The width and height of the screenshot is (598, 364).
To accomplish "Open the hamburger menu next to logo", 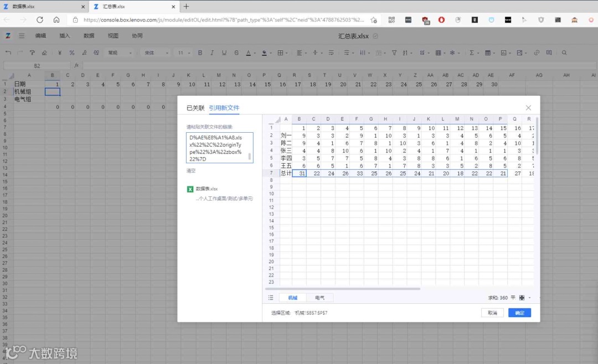I will pyautogui.click(x=22, y=35).
